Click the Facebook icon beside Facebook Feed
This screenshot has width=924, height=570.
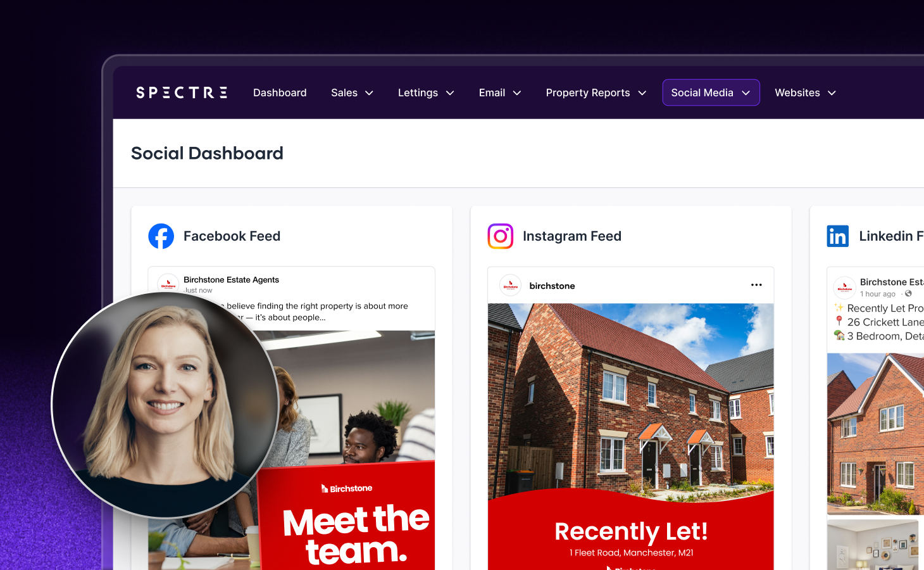click(161, 236)
